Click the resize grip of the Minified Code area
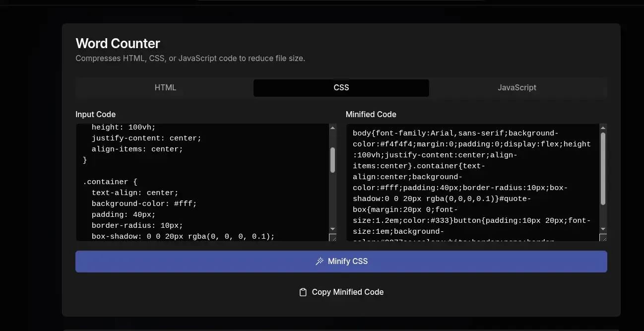The height and width of the screenshot is (331, 644). pyautogui.click(x=603, y=238)
